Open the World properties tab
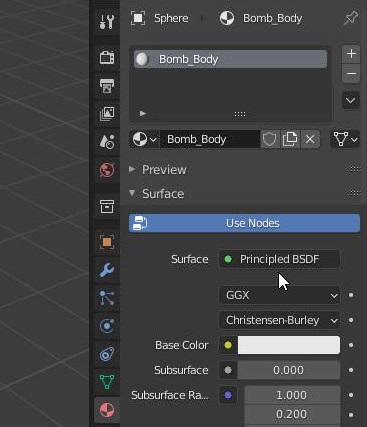 107,170
